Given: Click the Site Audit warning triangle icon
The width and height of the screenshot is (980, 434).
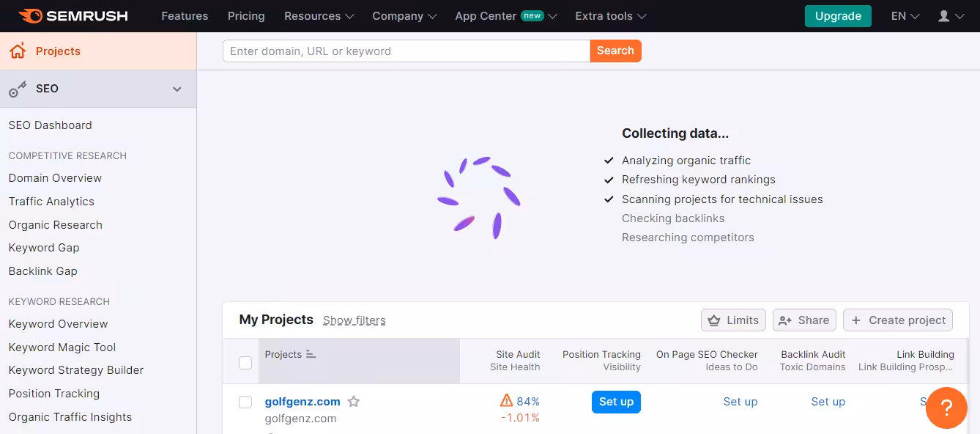Looking at the screenshot, I should coord(506,401).
